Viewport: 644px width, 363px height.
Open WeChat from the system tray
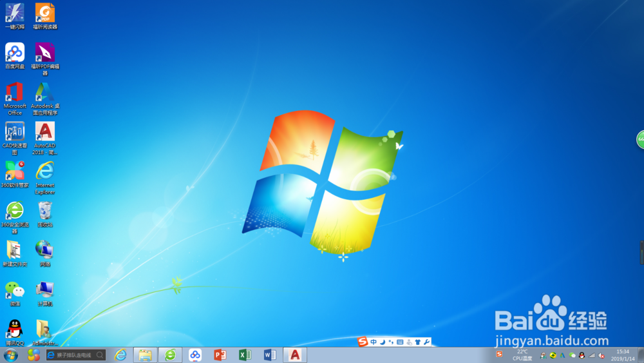572,355
